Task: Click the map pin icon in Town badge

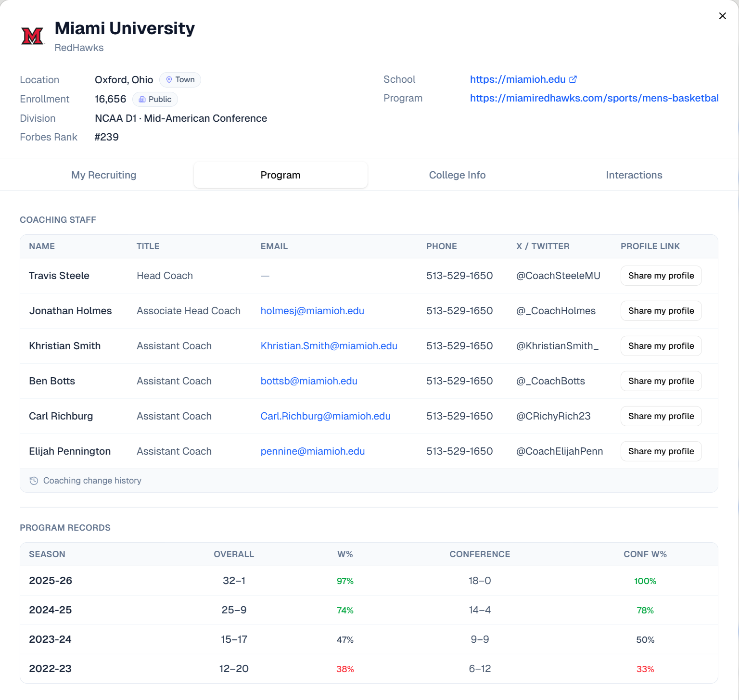Action: pyautogui.click(x=169, y=80)
